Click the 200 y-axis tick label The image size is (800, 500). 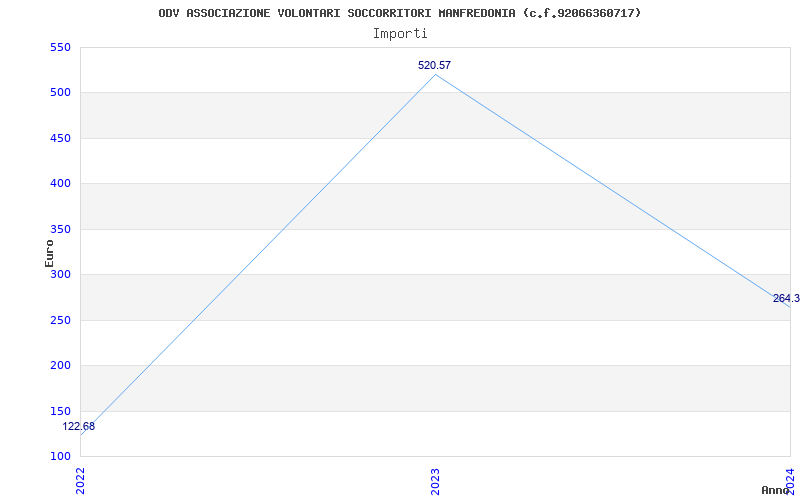click(60, 366)
